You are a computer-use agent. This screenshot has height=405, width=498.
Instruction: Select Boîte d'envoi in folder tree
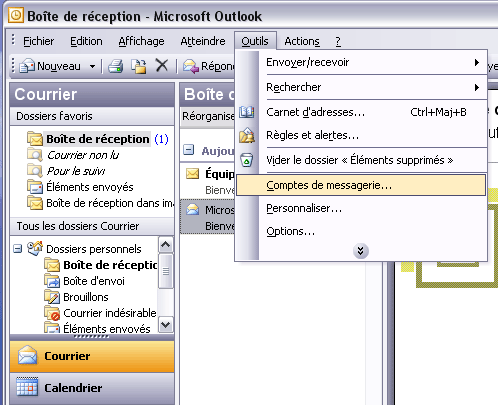(x=94, y=281)
